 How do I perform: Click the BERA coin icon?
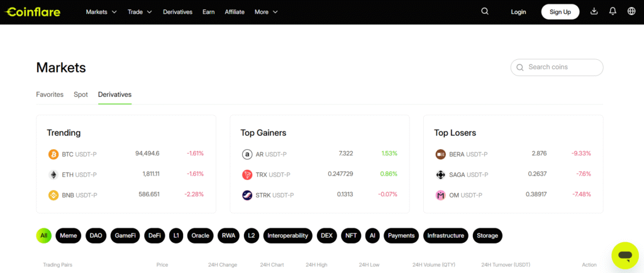[441, 154]
